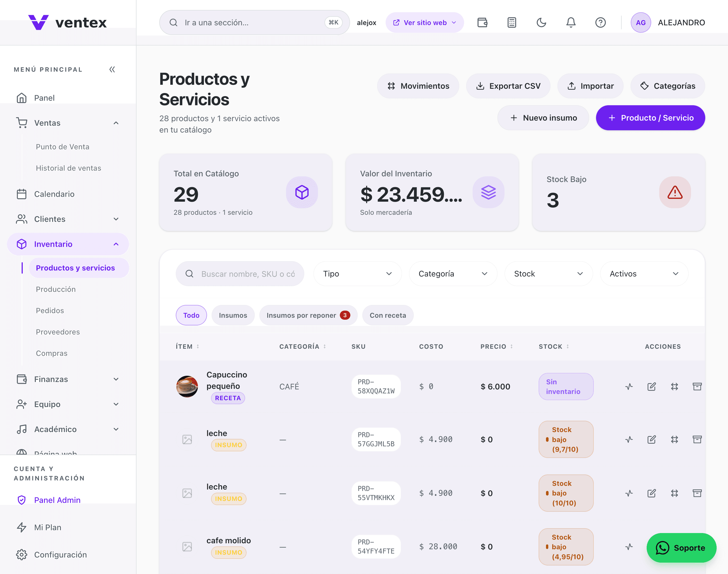Click the AG user avatar
Image resolution: width=728 pixels, height=574 pixels.
point(641,22)
